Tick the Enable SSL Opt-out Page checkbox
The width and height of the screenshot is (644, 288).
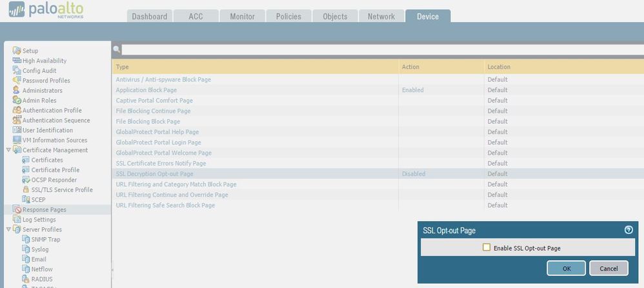(487, 247)
